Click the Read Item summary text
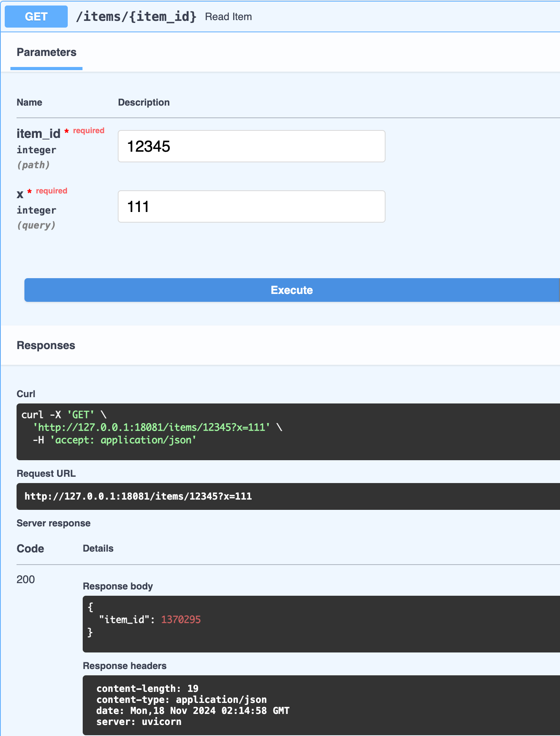Viewport: 560px width, 736px height. coord(228,17)
